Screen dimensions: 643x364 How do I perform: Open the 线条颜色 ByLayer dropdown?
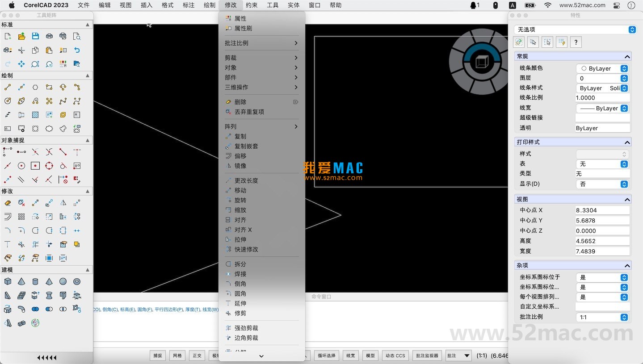tap(602, 68)
